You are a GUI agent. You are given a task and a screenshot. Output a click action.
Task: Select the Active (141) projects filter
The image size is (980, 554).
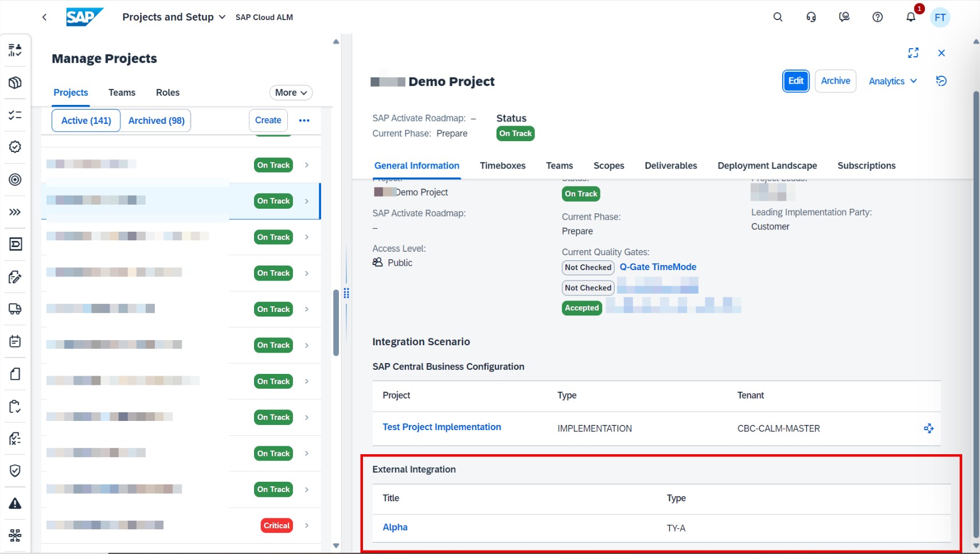click(86, 120)
